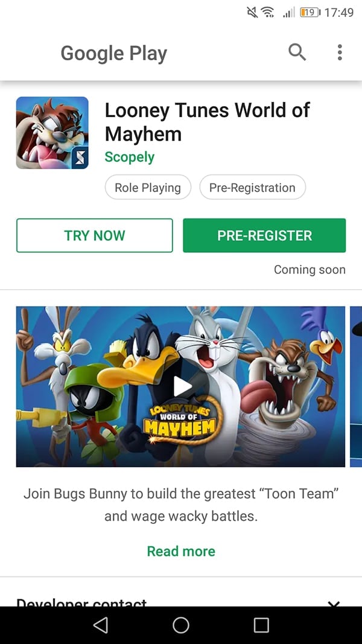Tap the Android back navigation button
Image resolution: width=362 pixels, height=644 pixels.
tap(100, 625)
